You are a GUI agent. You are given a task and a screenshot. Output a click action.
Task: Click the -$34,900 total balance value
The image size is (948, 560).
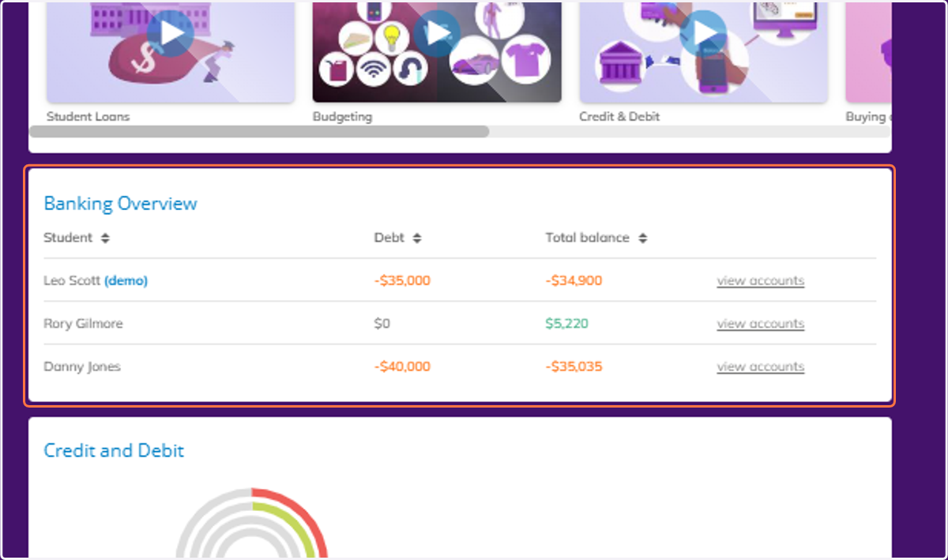pyautogui.click(x=574, y=280)
